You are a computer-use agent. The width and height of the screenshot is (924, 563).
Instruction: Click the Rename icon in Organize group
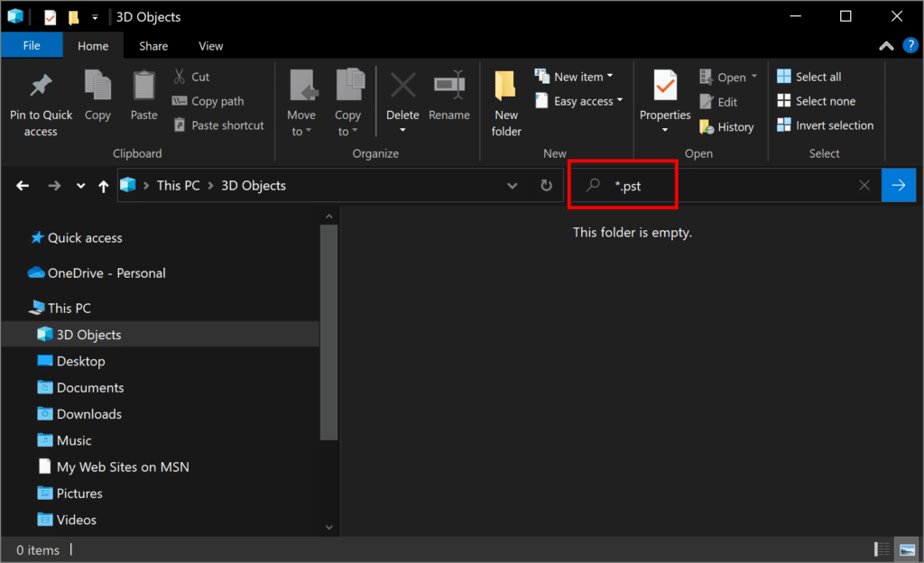[x=448, y=86]
